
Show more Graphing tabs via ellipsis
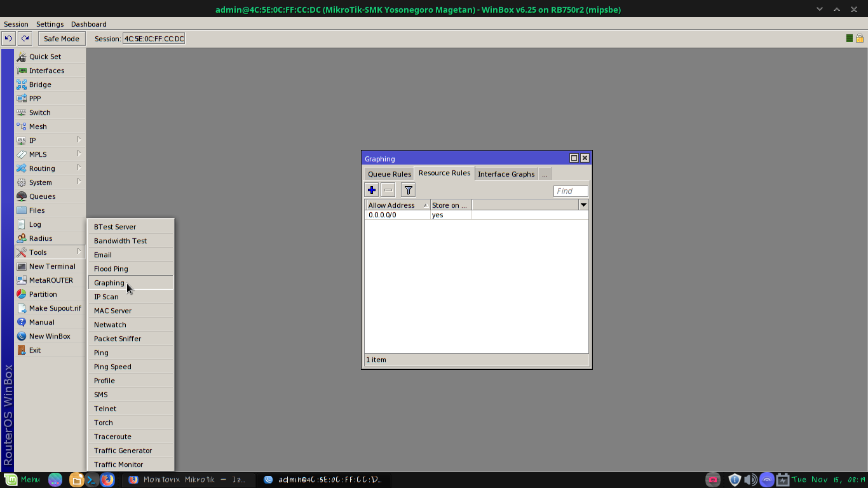click(x=545, y=174)
